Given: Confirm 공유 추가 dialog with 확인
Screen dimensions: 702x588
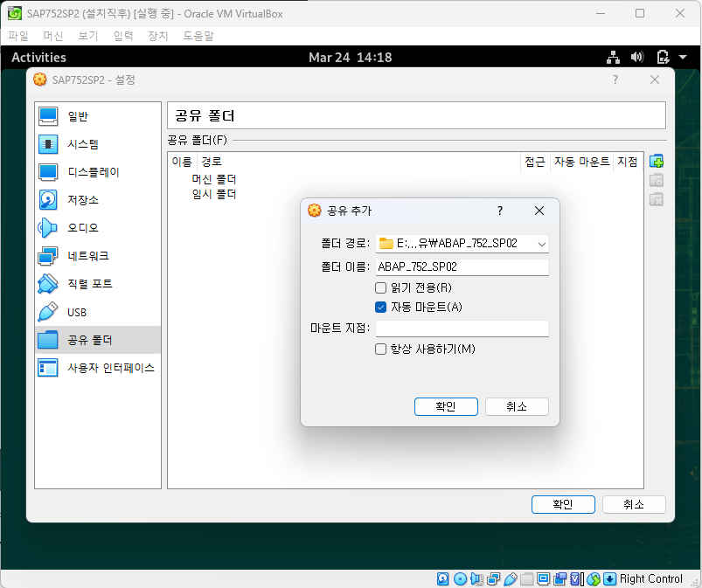Looking at the screenshot, I should pos(446,406).
